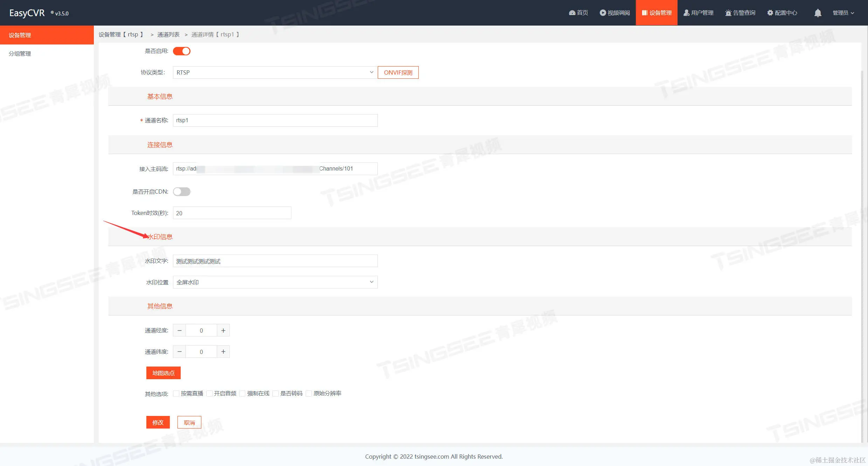Decrease 通道纬度 with minus button
The height and width of the screenshot is (466, 868).
[180, 352]
